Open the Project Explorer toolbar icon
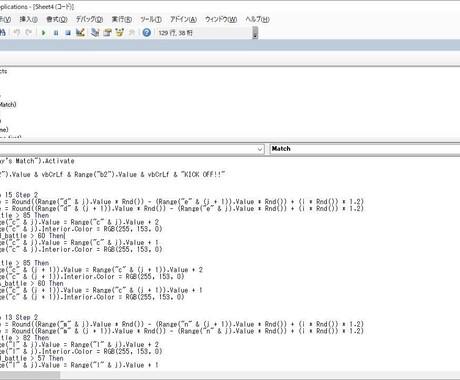 pos(95,32)
